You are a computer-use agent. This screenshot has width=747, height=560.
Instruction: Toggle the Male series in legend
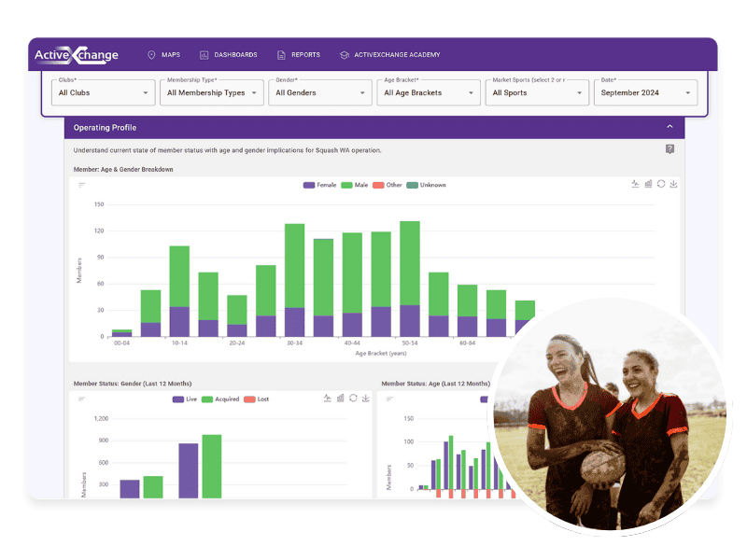tap(353, 185)
